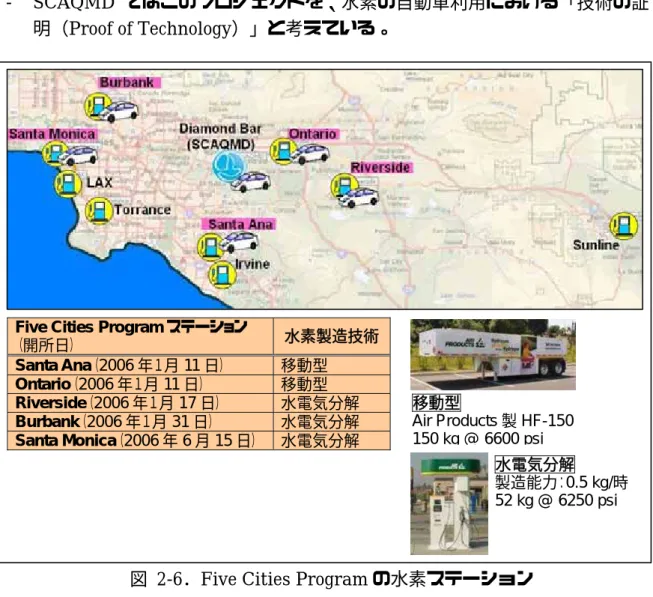Click the hydrogen dispenser station photo
The image size is (653, 597).
[449, 503]
